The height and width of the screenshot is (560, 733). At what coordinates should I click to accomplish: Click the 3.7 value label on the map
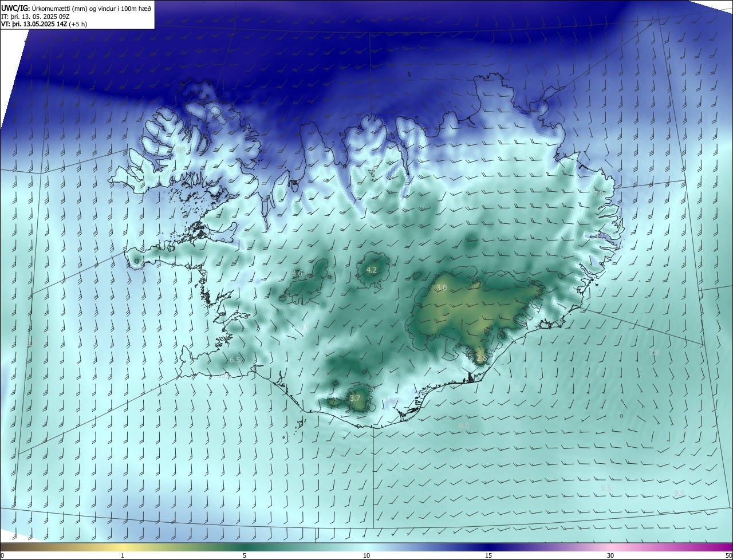point(355,398)
